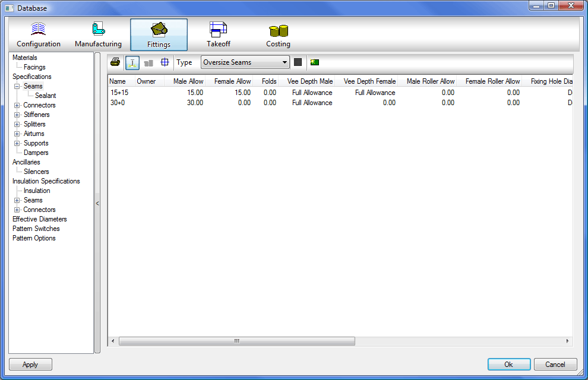
Task: Click the Male Roller Allow column header
Action: click(427, 81)
